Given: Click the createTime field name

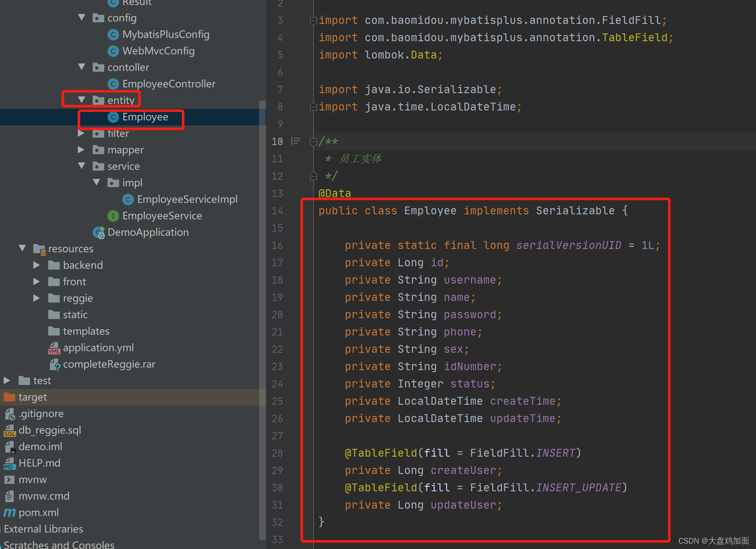Looking at the screenshot, I should [522, 401].
